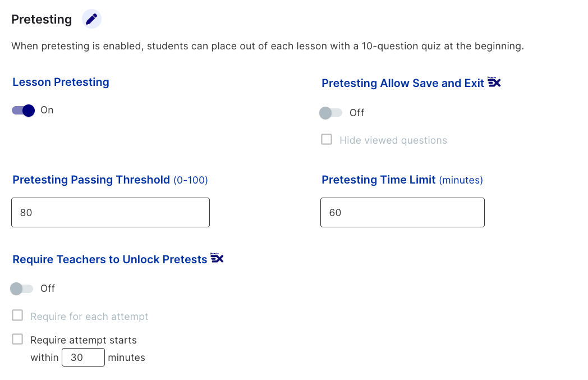Image resolution: width=588 pixels, height=380 pixels.
Task: Click the Require Teachers to Unlock Pretests label
Action: (x=110, y=259)
